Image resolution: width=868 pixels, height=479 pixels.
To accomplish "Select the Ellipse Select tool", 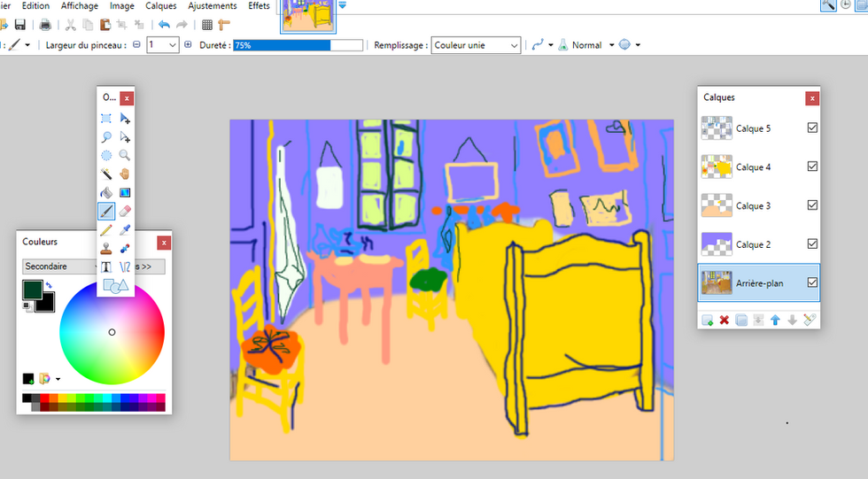I will tap(106, 156).
